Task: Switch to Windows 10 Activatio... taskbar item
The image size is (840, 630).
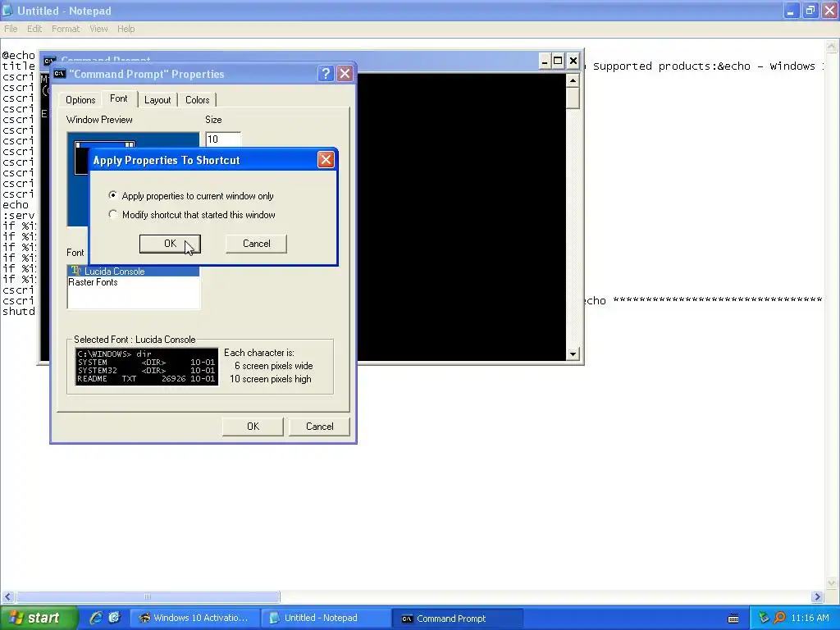Action: coord(194,619)
